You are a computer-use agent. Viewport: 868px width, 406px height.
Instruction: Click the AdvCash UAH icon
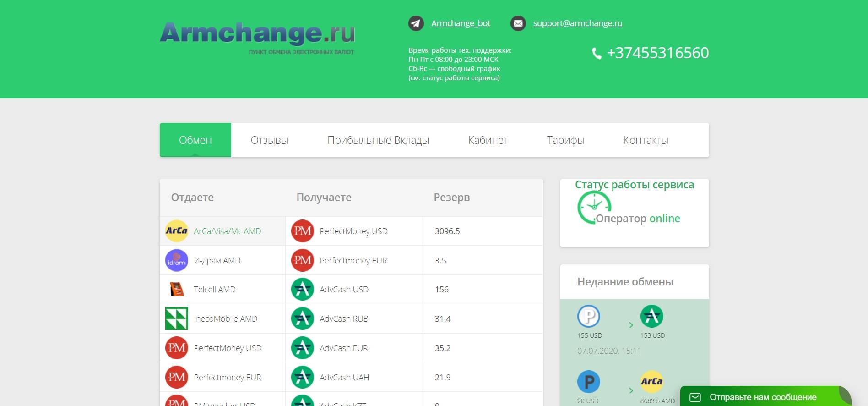[303, 377]
